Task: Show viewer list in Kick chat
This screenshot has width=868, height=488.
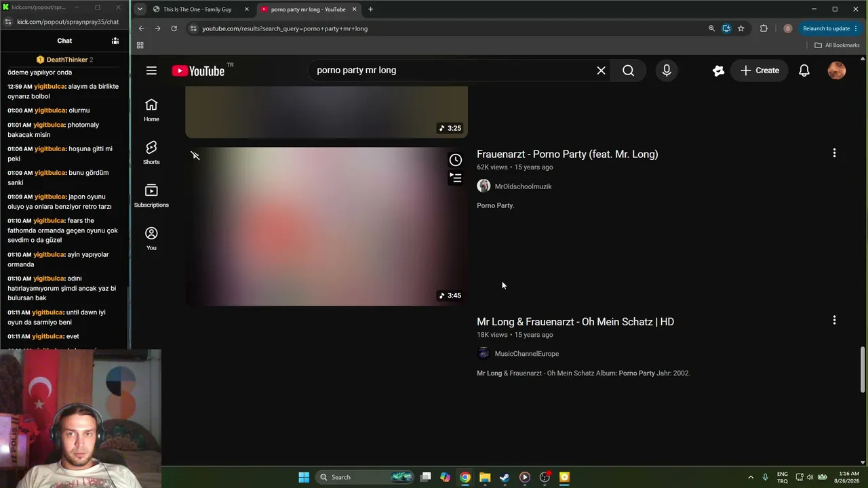Action: [115, 41]
